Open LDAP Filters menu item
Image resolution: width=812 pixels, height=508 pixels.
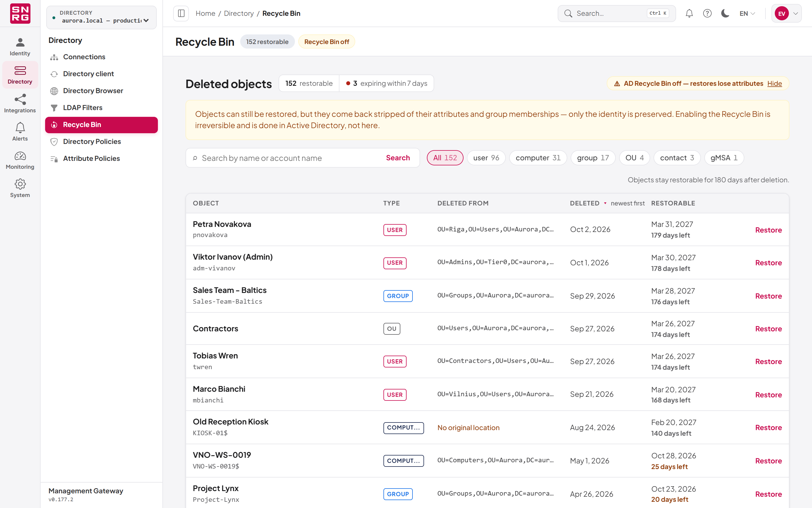pos(101,108)
